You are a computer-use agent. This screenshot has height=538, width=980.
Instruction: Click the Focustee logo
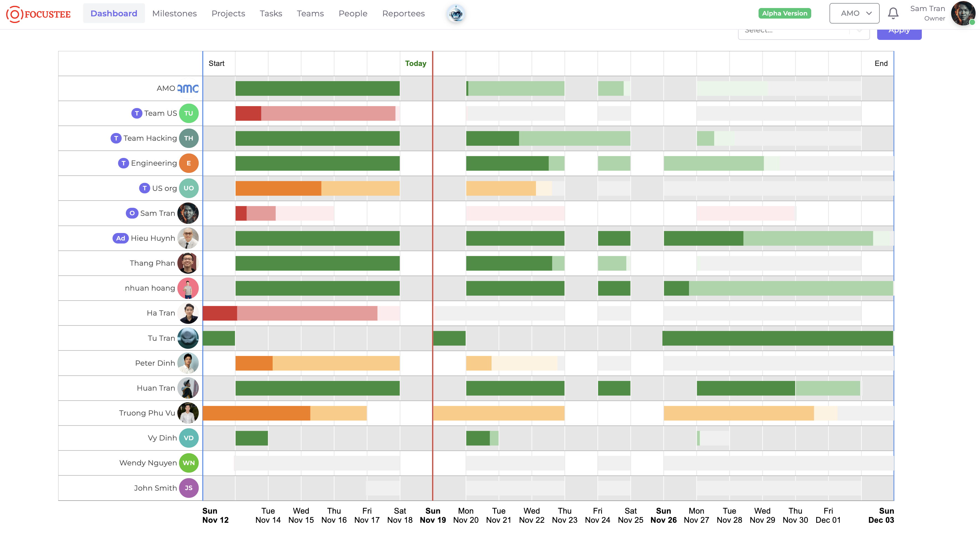click(39, 14)
